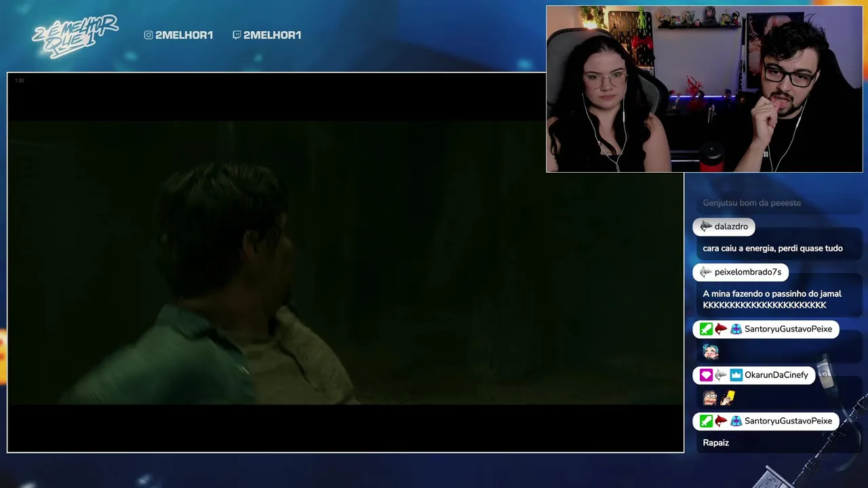This screenshot has height=488, width=868.
Task: Click the '2 é melhor que 1' logo
Action: point(75,35)
